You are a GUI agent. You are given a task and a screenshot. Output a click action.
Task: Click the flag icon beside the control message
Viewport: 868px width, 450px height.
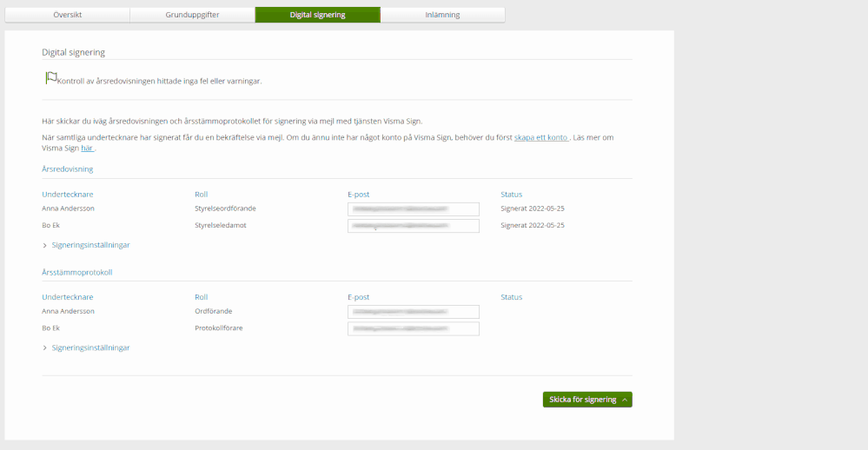pos(51,78)
